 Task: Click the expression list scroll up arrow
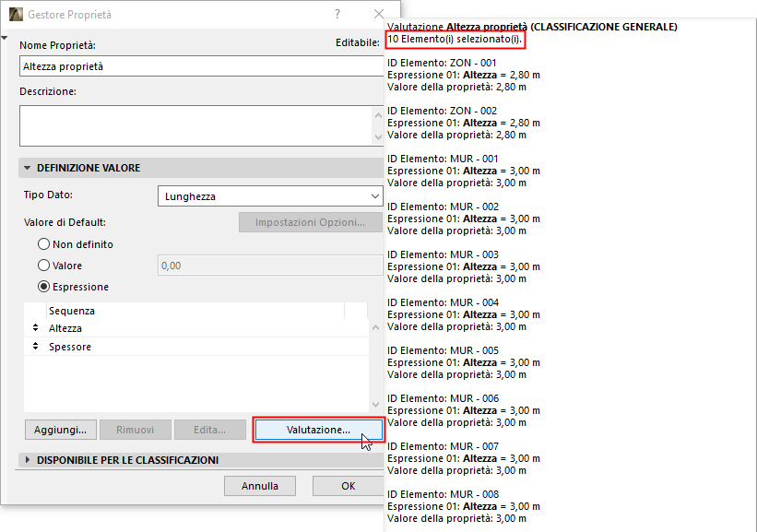pos(375,327)
